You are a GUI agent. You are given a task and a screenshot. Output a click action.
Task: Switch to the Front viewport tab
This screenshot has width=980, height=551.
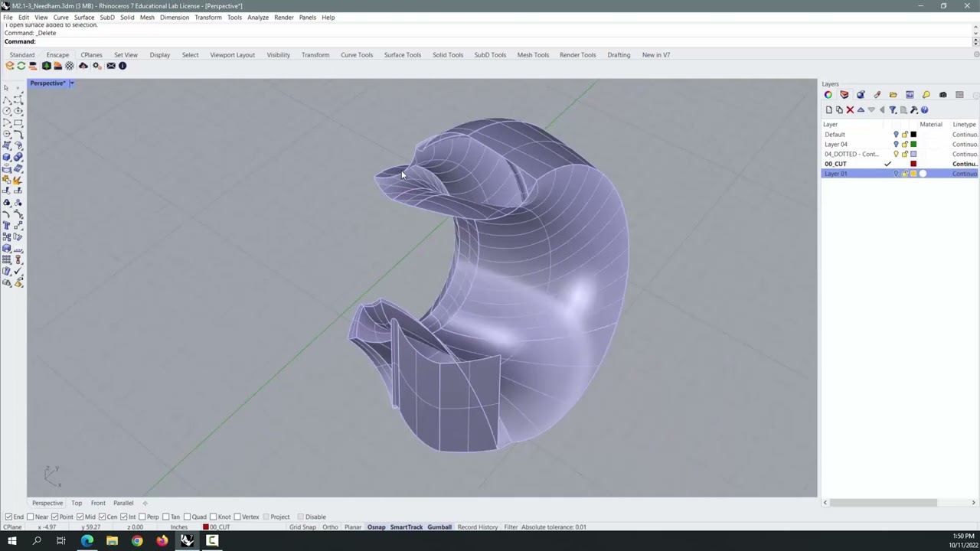click(98, 503)
